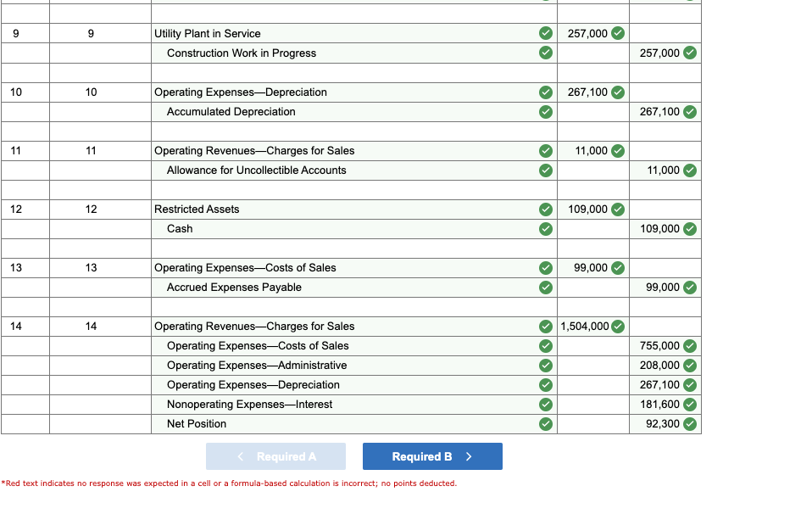Click checkmark next to 257,000 credit amount
Screen dimensions: 812x514
point(689,53)
